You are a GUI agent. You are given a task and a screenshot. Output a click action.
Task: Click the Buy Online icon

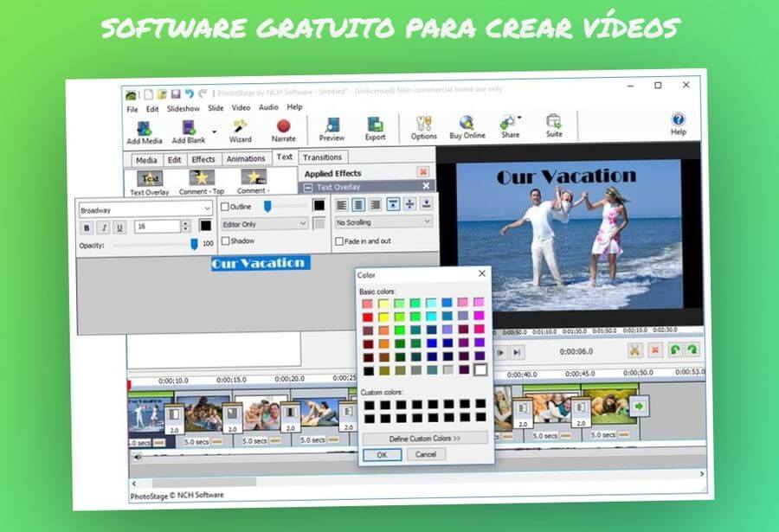click(x=467, y=127)
